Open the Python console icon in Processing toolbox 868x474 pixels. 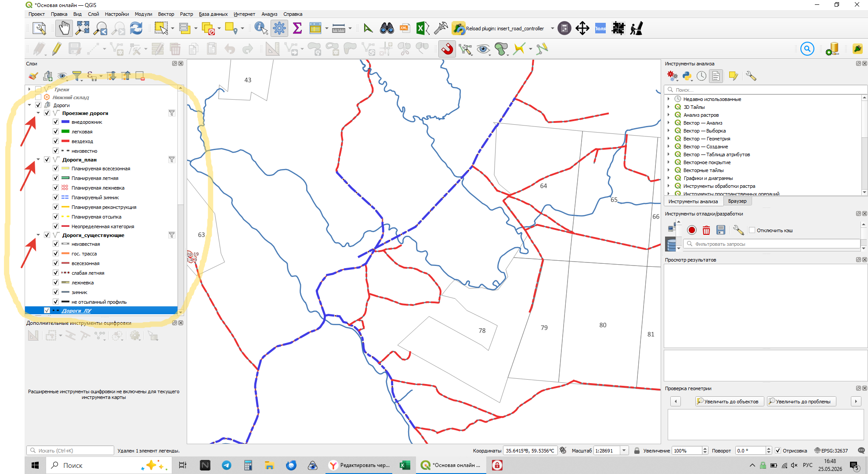tap(687, 76)
